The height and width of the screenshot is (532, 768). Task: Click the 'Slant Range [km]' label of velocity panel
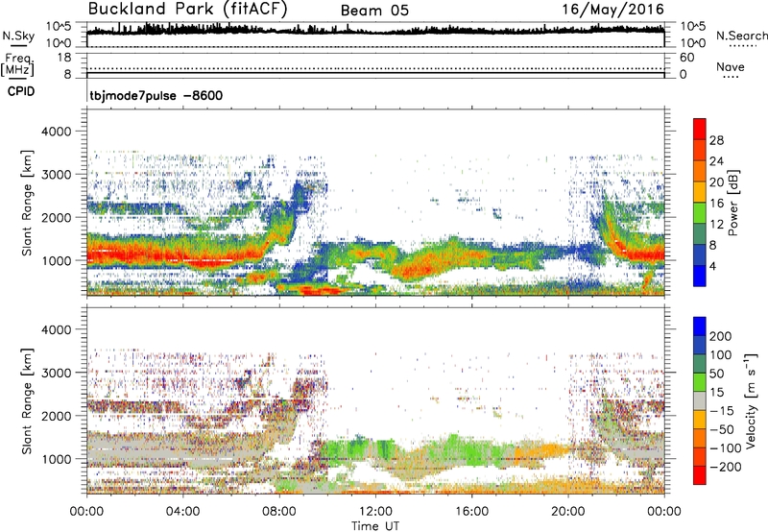[x=27, y=401]
